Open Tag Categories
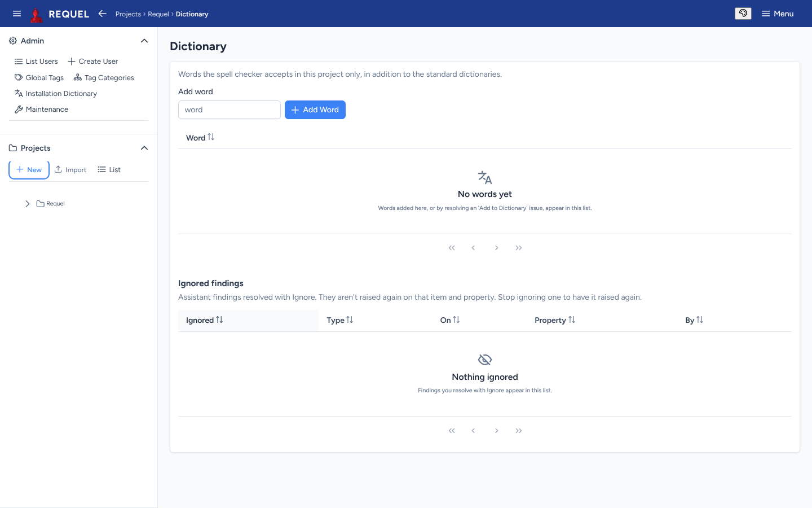The image size is (812, 508). click(104, 78)
